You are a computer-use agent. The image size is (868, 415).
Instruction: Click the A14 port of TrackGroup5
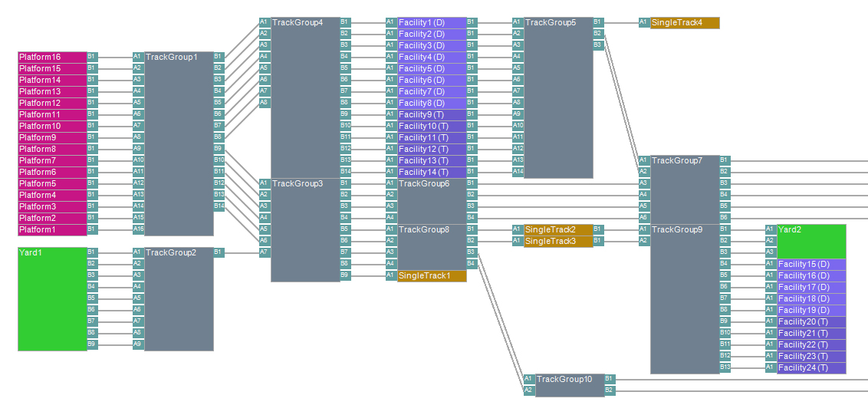coord(518,172)
